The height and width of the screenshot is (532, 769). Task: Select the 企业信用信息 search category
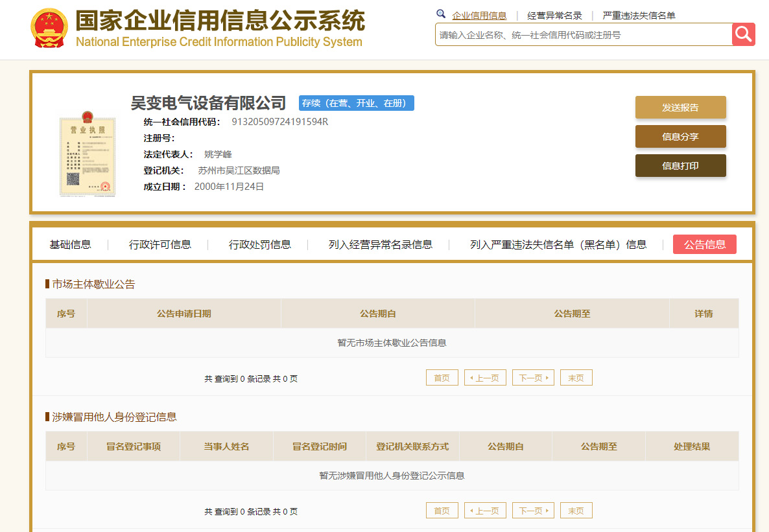pyautogui.click(x=479, y=16)
